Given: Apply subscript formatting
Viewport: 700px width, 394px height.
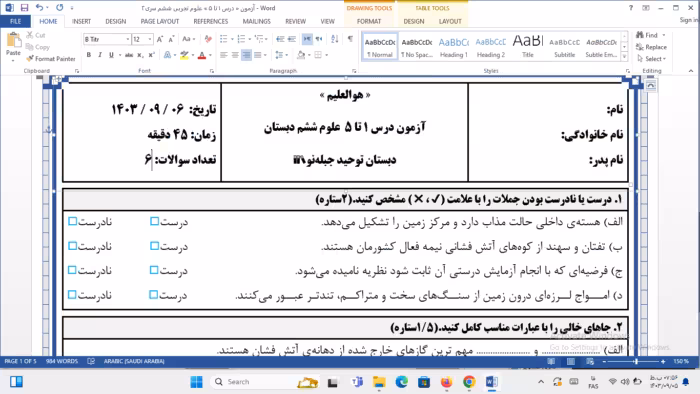Looking at the screenshot, I should (140, 55).
